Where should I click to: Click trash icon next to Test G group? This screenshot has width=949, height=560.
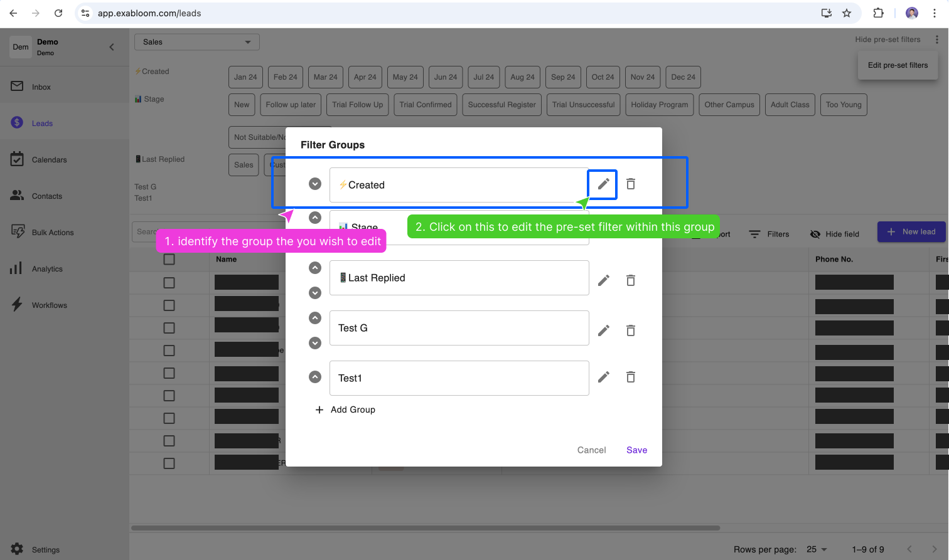(631, 330)
